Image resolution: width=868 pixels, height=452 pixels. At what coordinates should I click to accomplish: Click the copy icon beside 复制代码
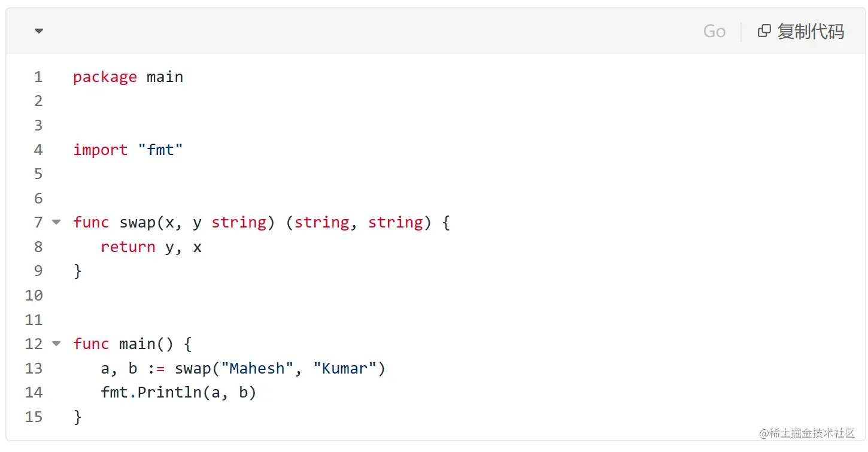click(764, 31)
